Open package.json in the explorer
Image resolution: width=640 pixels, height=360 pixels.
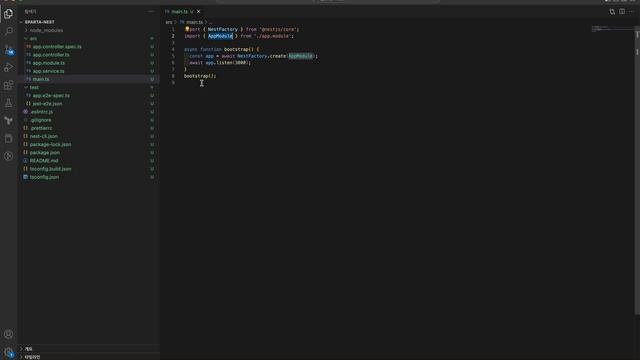[44, 153]
